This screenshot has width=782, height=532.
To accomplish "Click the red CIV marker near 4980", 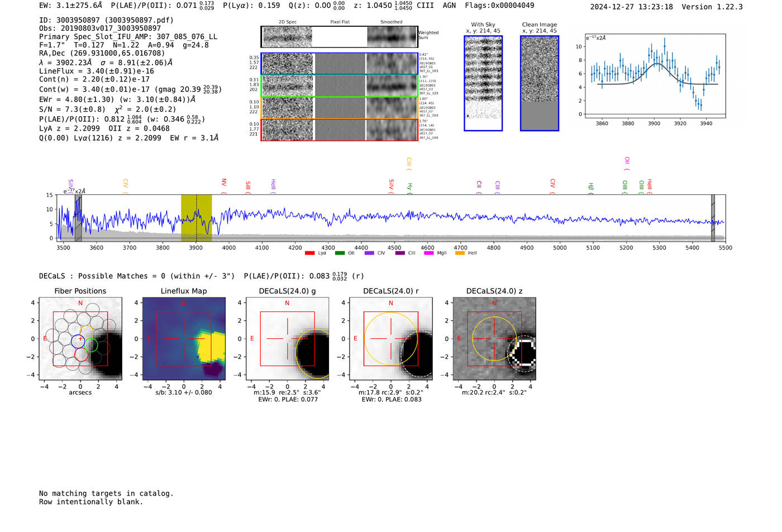I will click(552, 186).
